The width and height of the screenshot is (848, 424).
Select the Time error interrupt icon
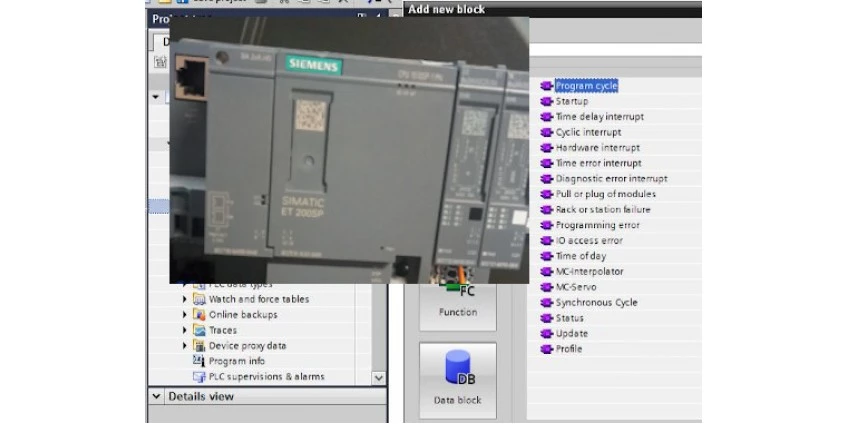point(547,163)
